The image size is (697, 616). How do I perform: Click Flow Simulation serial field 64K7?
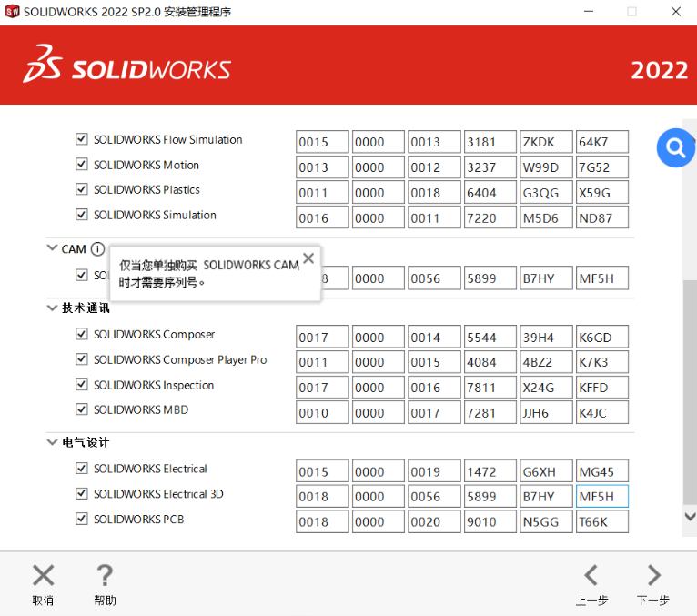pos(602,142)
